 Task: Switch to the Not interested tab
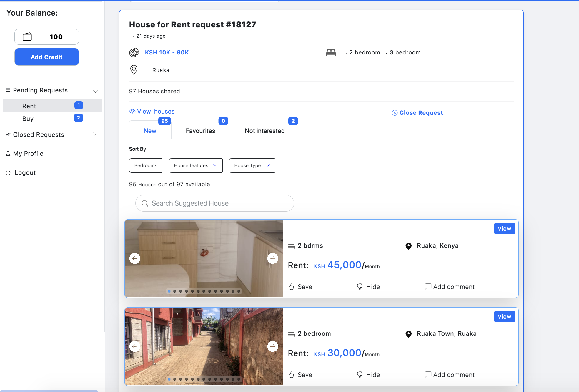pyautogui.click(x=264, y=131)
